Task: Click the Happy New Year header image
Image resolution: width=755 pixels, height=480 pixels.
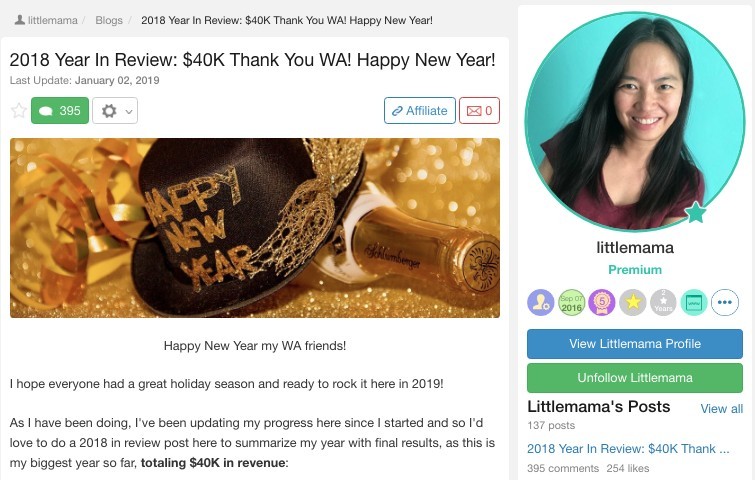Action: [x=255, y=228]
